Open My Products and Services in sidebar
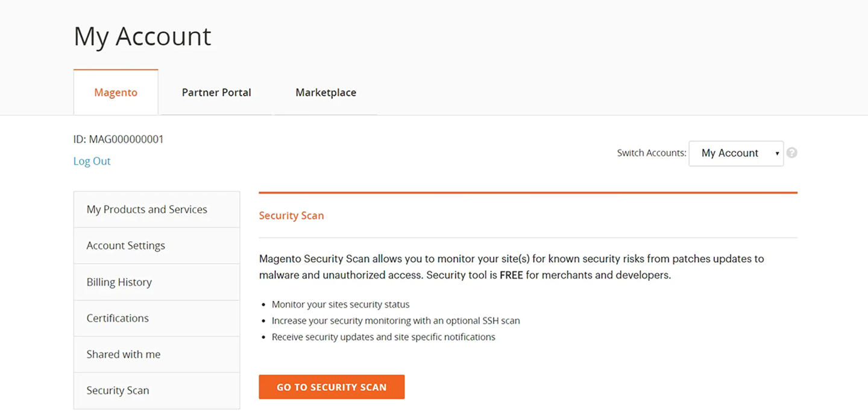Screen dimensions: 868x418 tap(146, 209)
